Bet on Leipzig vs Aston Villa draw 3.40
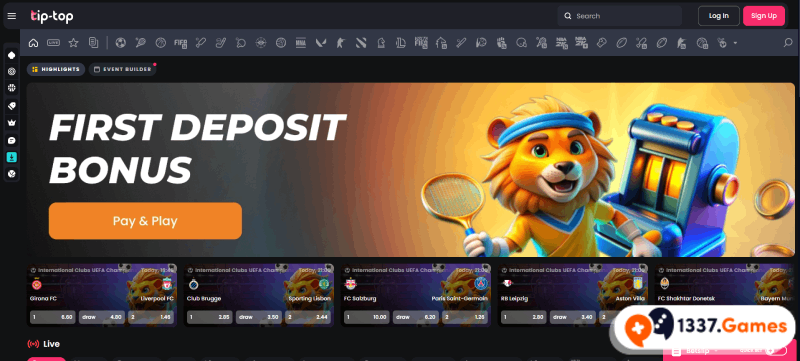800x361 pixels. tap(573, 317)
